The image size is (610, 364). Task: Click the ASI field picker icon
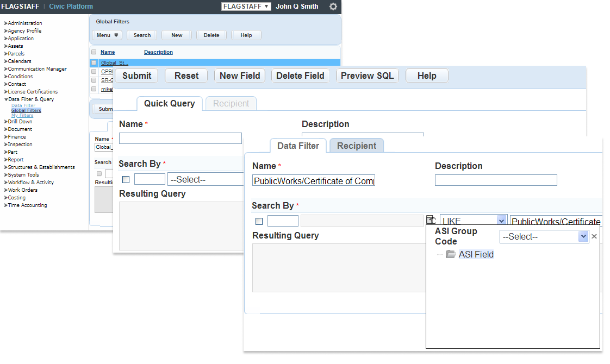[431, 220]
